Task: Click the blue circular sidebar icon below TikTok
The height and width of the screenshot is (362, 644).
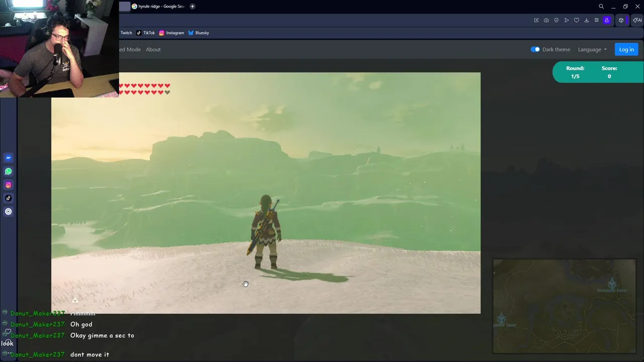Action: pyautogui.click(x=8, y=212)
